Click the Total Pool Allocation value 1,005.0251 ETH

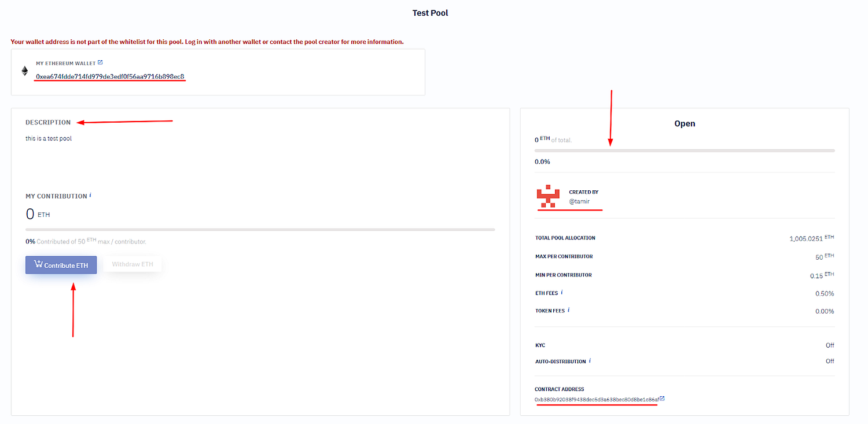(811, 238)
